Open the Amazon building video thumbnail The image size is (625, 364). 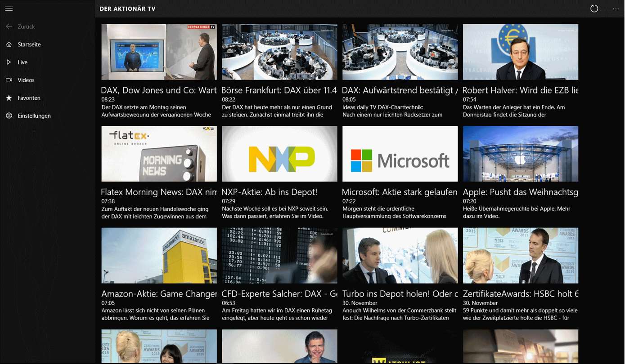159,255
